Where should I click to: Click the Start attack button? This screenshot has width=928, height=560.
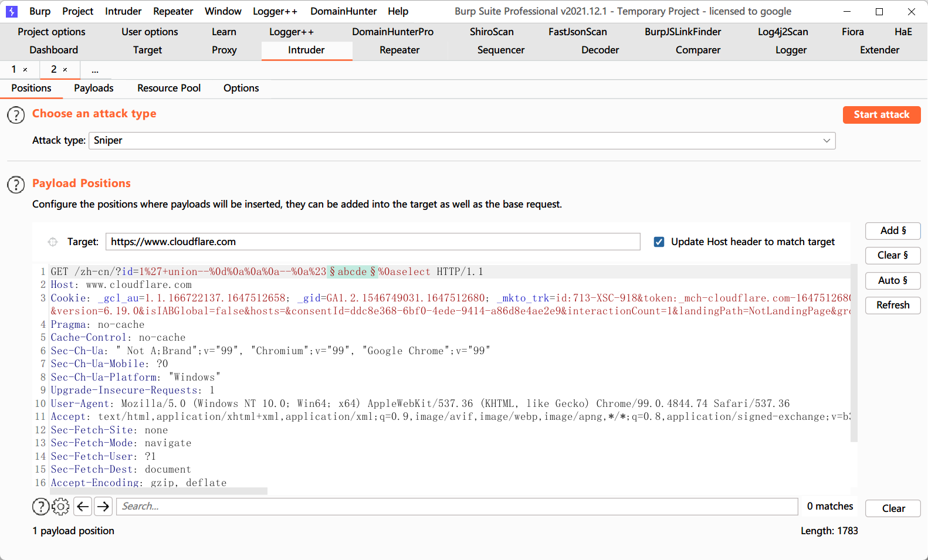[882, 115]
